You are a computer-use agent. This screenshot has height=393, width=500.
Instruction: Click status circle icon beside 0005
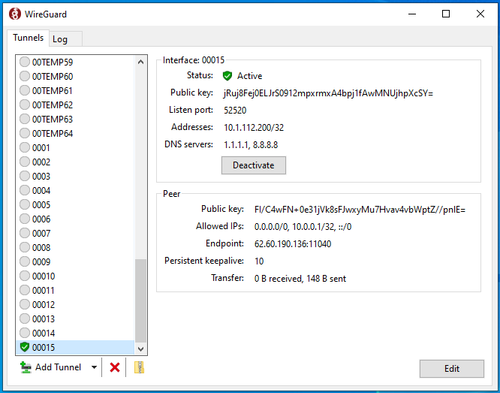point(24,204)
